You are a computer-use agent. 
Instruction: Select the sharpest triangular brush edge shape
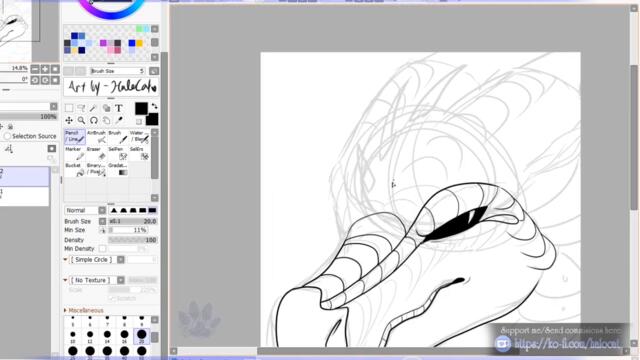click(x=114, y=211)
